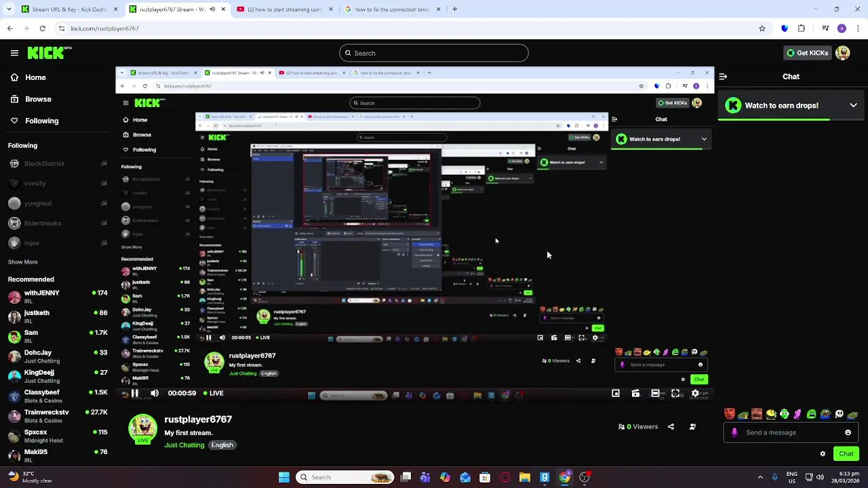This screenshot has height=488, width=868.
Task: Reload the kick.com page
Action: (x=42, y=28)
